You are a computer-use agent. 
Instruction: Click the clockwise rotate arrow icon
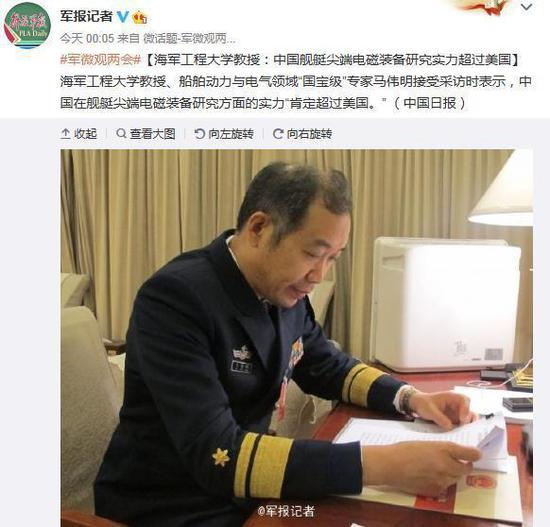tap(278, 134)
